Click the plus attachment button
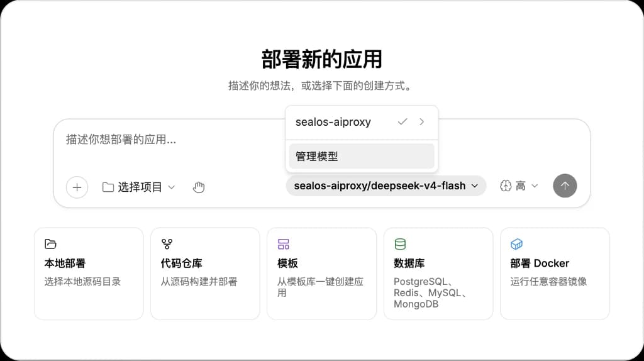The height and width of the screenshot is (361, 644). [x=77, y=187]
